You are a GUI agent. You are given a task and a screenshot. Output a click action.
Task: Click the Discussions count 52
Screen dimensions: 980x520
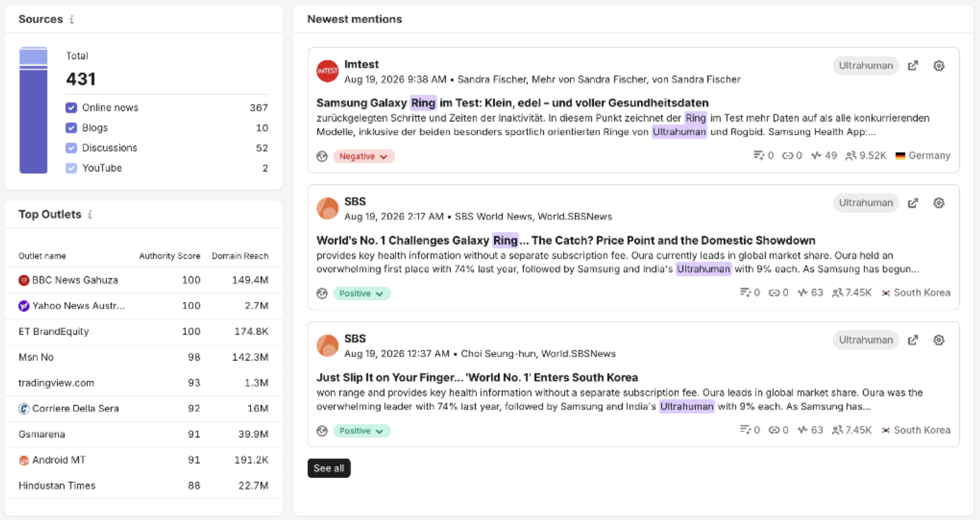[262, 148]
